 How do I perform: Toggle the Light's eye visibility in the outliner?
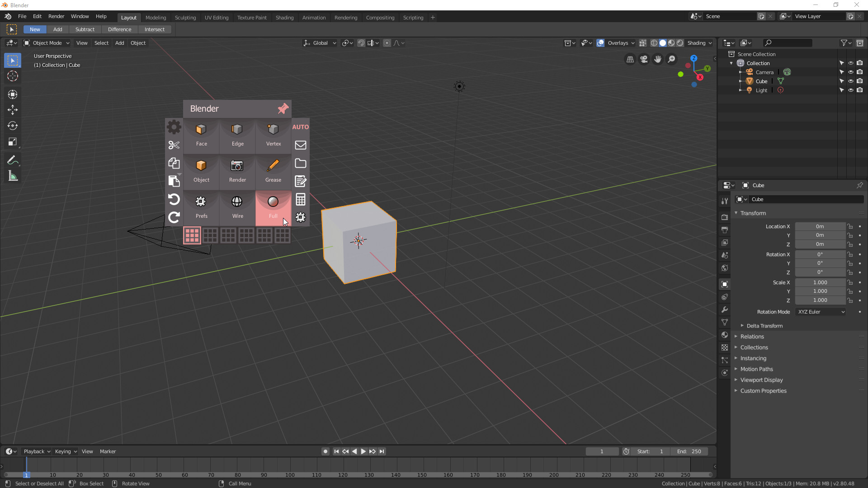(851, 90)
